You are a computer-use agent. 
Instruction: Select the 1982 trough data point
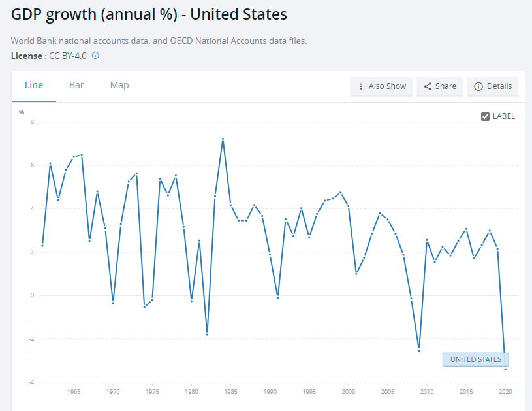[207, 334]
